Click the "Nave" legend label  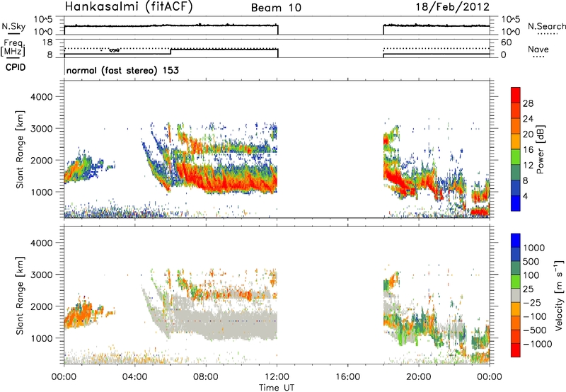(x=538, y=49)
